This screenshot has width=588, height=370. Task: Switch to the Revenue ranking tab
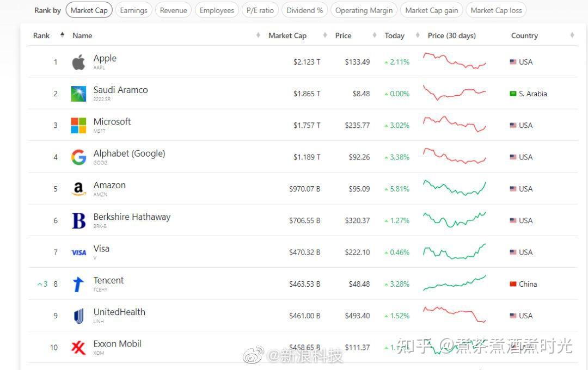[173, 10]
